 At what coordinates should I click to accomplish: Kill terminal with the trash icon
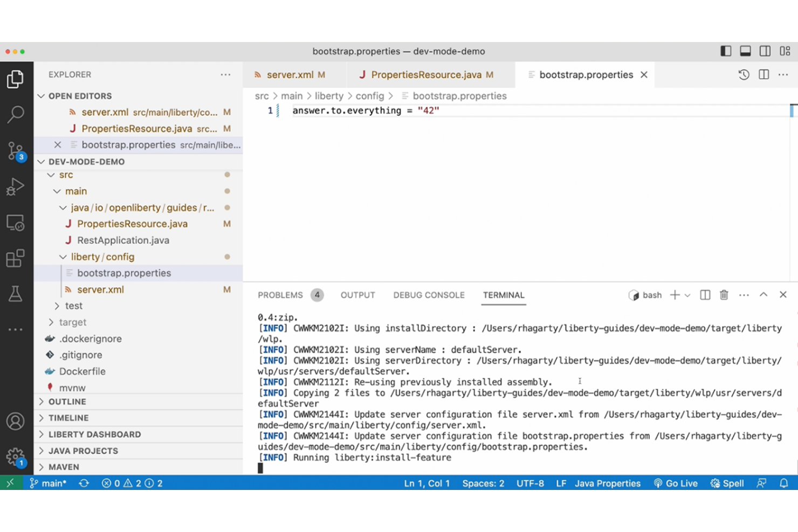[724, 295]
